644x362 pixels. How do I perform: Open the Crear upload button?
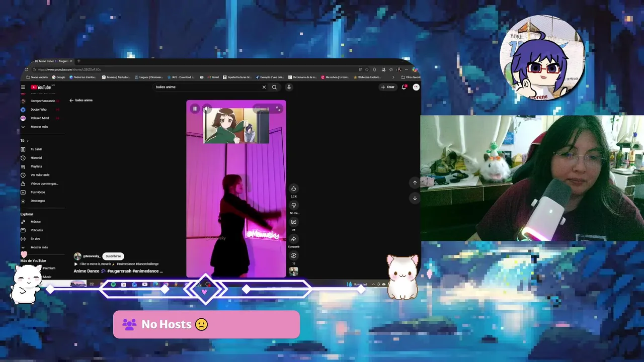coord(388,87)
